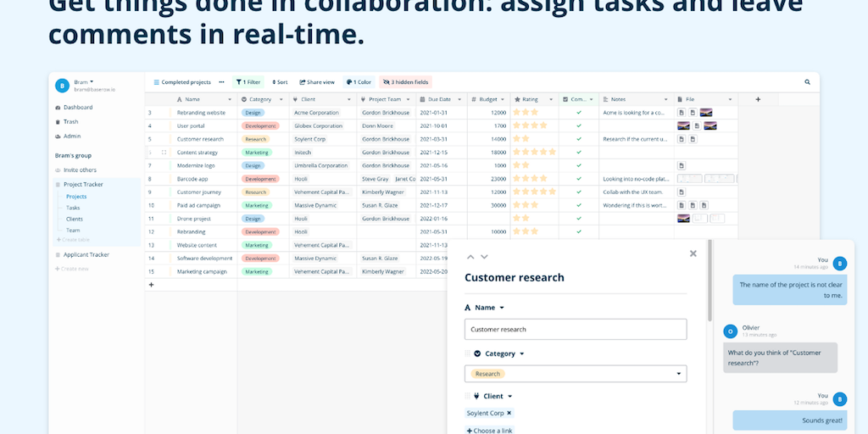Viewport: 868px width, 434px height.
Task: Remove Soylent Corp link with x icon
Action: pyautogui.click(x=509, y=413)
